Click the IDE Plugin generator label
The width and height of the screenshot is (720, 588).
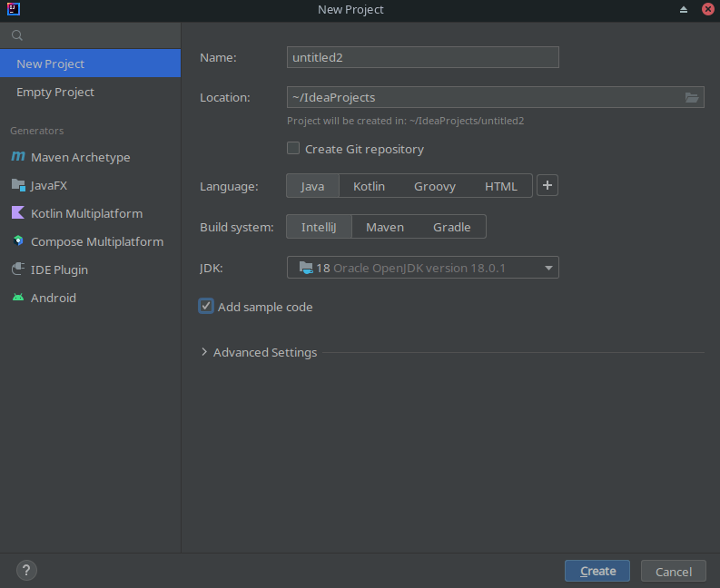pyautogui.click(x=59, y=269)
